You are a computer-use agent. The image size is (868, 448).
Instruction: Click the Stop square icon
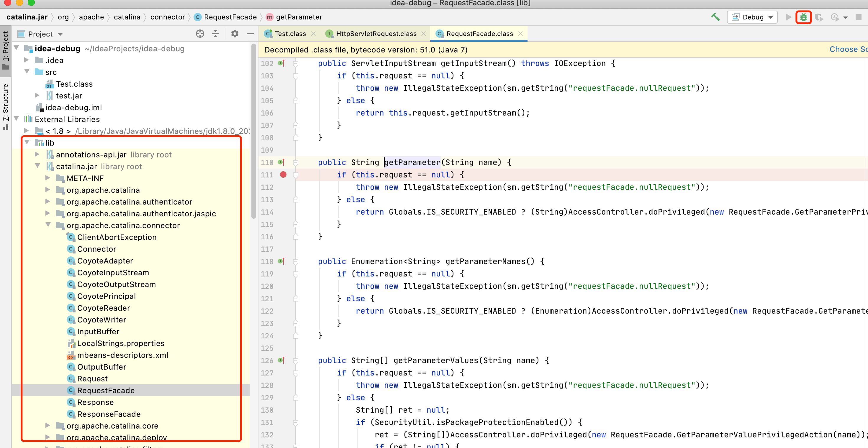pyautogui.click(x=858, y=17)
